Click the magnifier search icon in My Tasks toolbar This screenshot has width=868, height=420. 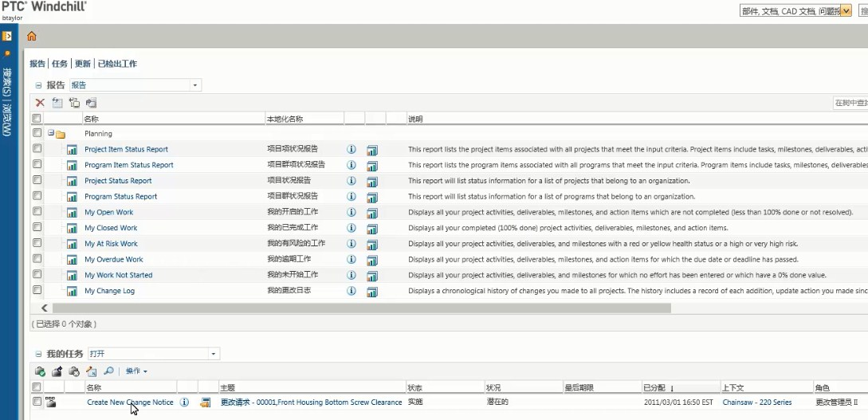108,371
